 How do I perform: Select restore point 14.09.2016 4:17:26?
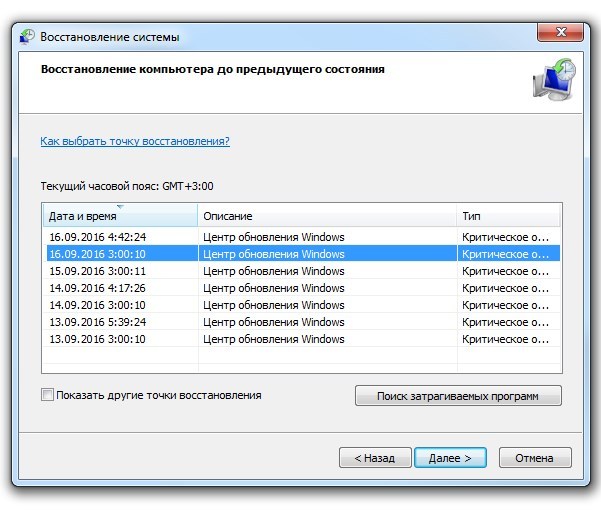click(97, 288)
